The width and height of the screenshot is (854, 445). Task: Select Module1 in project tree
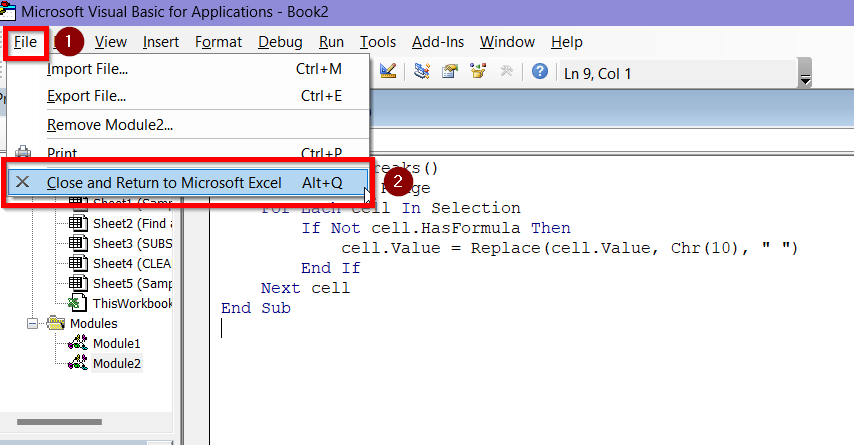point(117,344)
